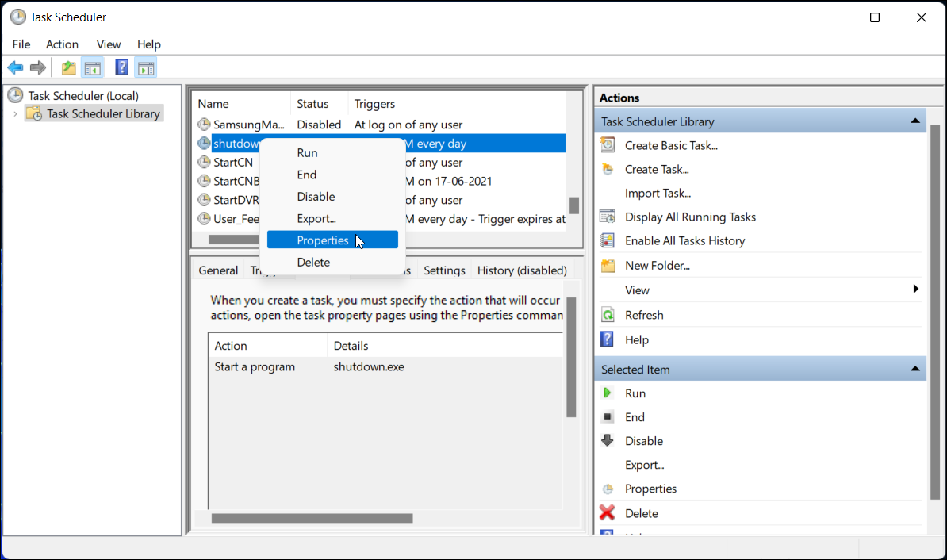The height and width of the screenshot is (560, 947).
Task: Open the New Folder icon
Action: [x=608, y=265]
